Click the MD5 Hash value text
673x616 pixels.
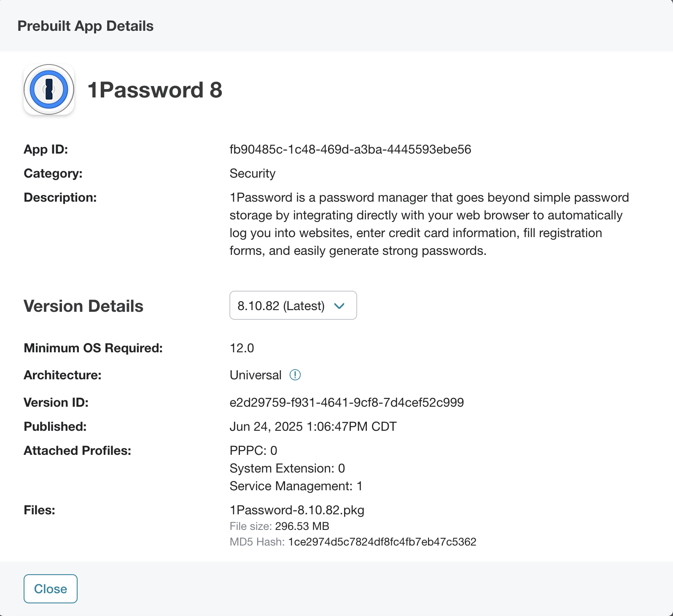coord(382,542)
